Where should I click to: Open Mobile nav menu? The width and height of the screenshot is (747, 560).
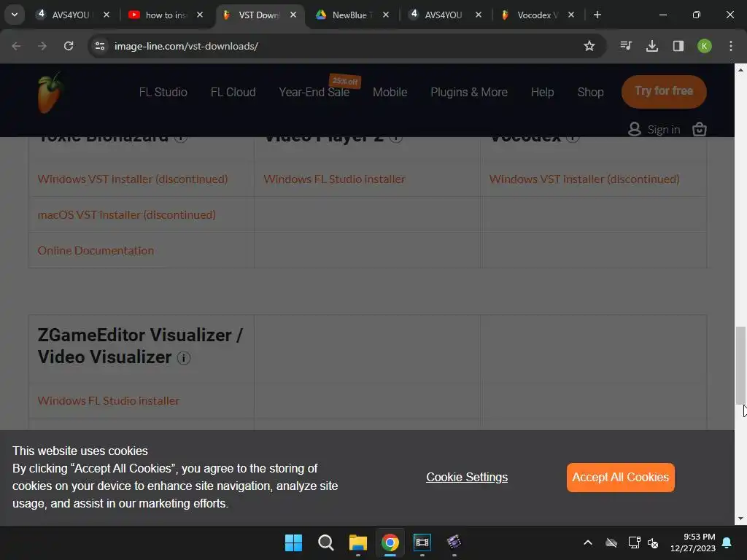pos(390,92)
